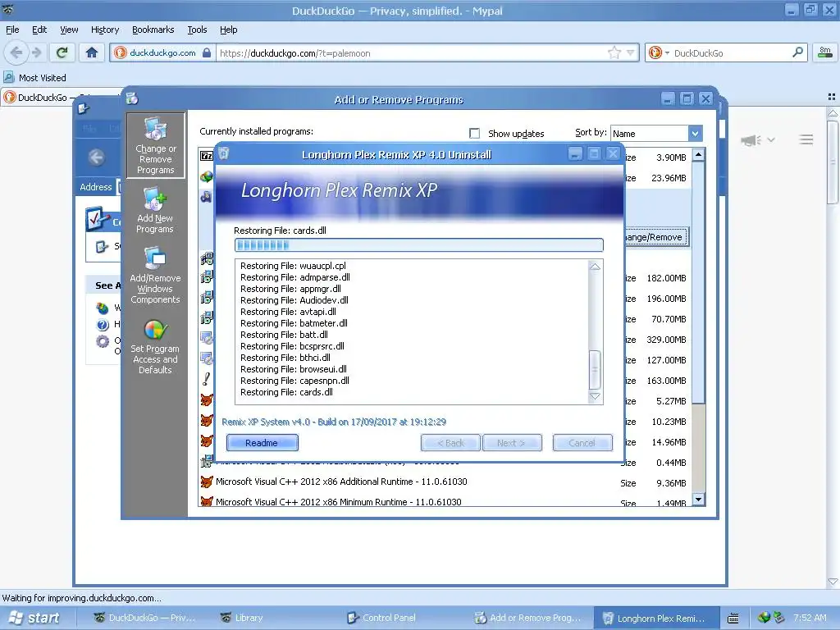Go forward with the browser Forward arrow
This screenshot has width=840, height=630.
click(x=36, y=52)
